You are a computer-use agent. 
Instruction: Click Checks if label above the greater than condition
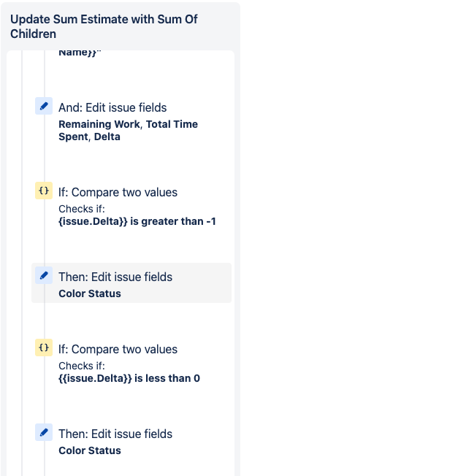[x=82, y=209]
